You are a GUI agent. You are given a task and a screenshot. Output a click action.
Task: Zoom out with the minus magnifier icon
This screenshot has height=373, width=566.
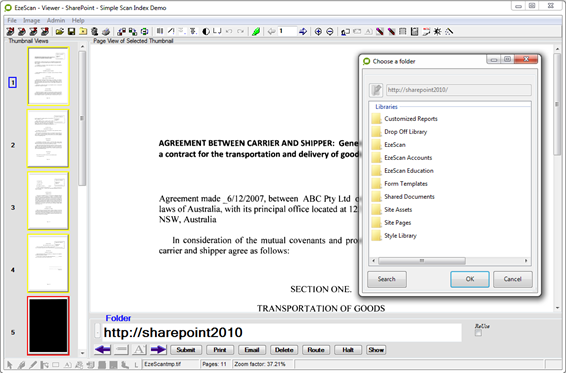click(x=330, y=32)
